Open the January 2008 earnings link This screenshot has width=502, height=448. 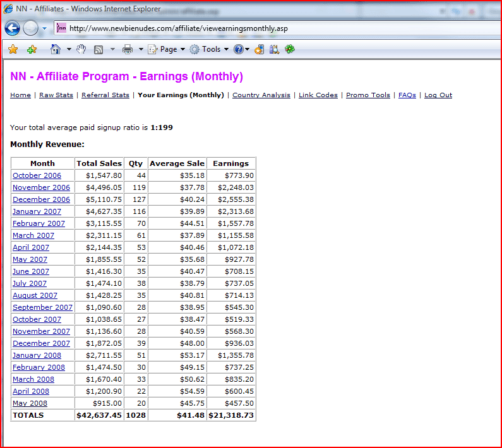(x=39, y=355)
